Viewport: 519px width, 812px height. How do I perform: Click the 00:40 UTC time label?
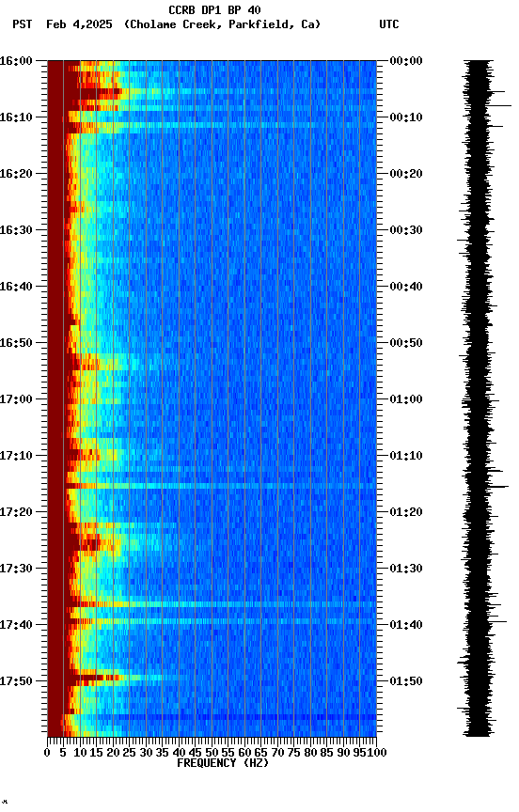pyautogui.click(x=406, y=287)
